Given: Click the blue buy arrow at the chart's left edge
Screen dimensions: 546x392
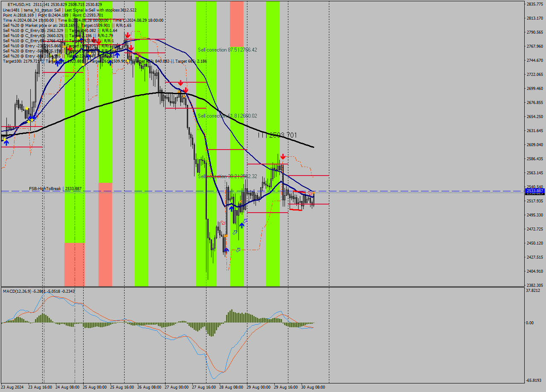Looking at the screenshot, I should 6,143.
